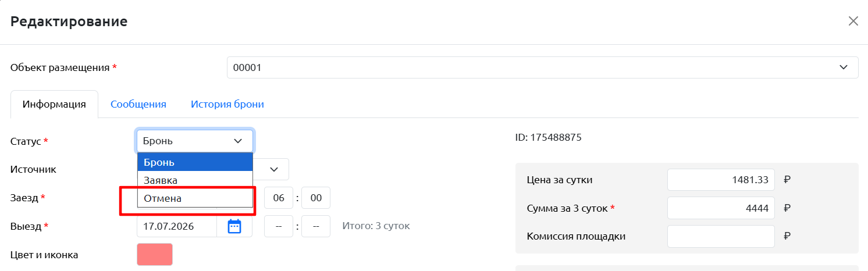Open the Статус dropdown showing Бронь
Viewport: 868px width, 271px height.
pyautogui.click(x=195, y=141)
